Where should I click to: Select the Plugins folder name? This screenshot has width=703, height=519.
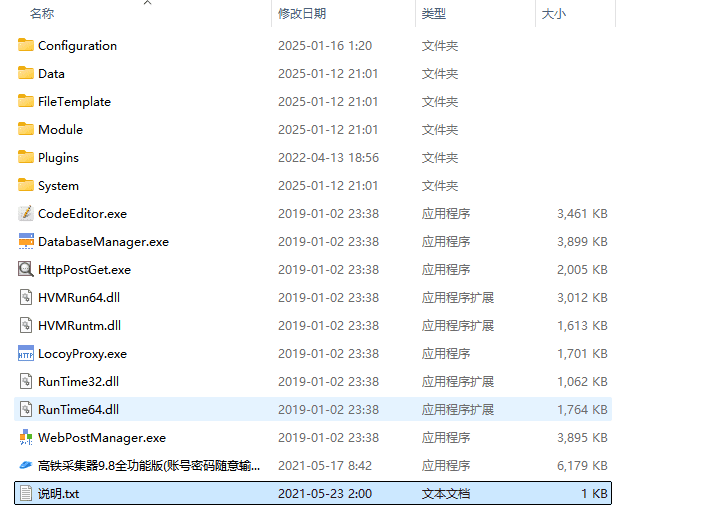[x=58, y=158]
